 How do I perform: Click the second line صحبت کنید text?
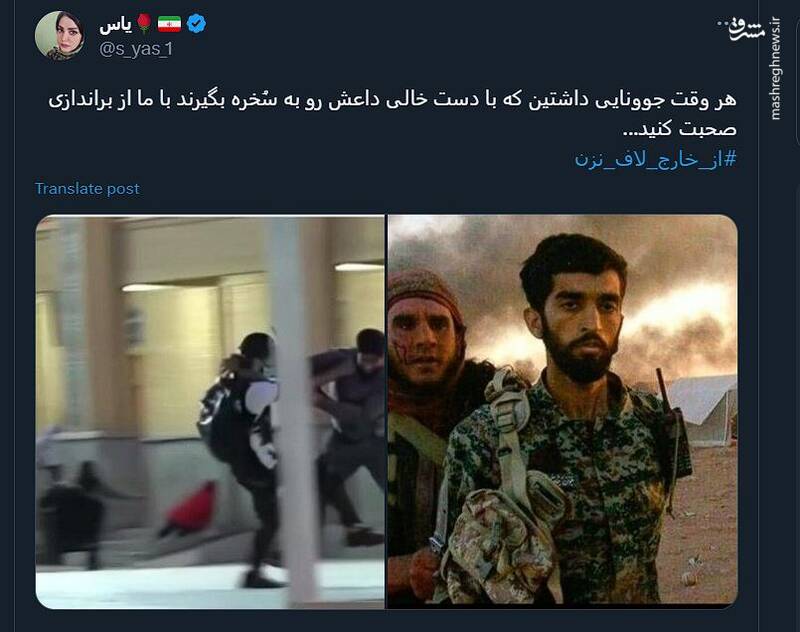point(680,130)
